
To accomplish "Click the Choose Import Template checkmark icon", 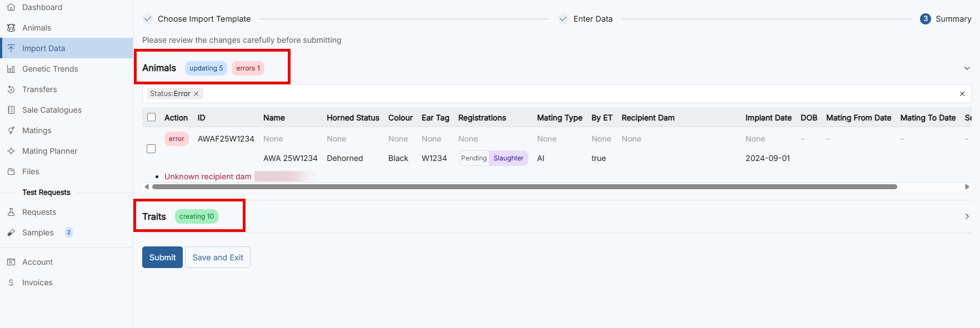I will [x=148, y=19].
